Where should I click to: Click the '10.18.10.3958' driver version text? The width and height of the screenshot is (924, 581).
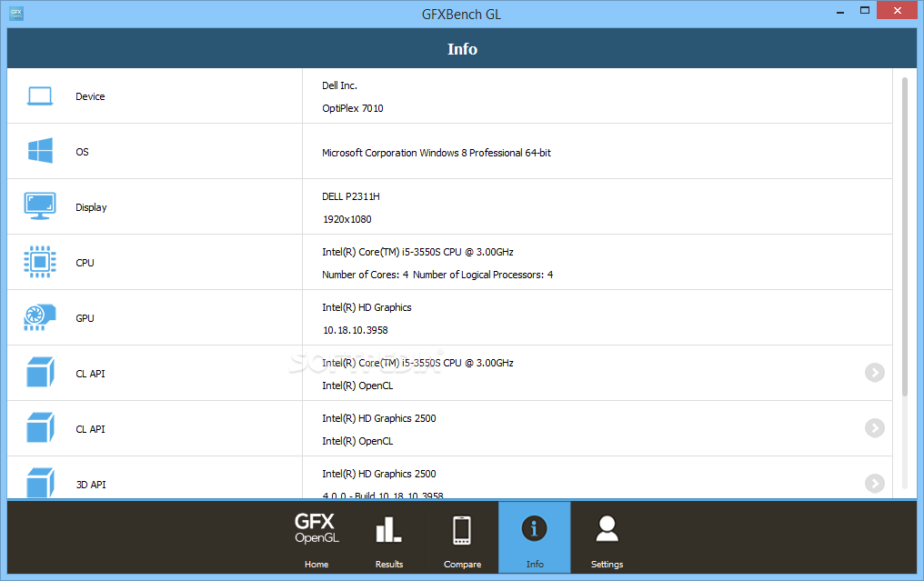click(x=356, y=330)
